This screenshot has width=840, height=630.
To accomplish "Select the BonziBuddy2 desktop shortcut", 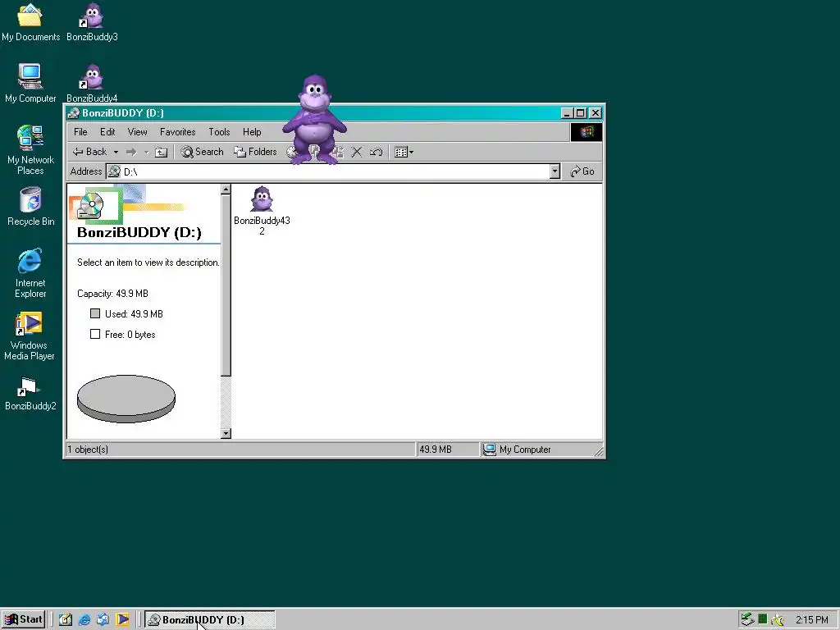I will (x=30, y=394).
